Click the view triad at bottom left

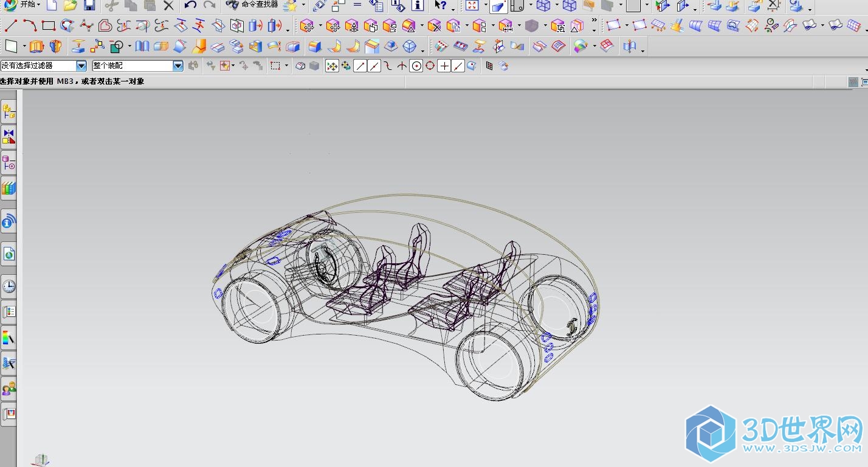[x=42, y=460]
